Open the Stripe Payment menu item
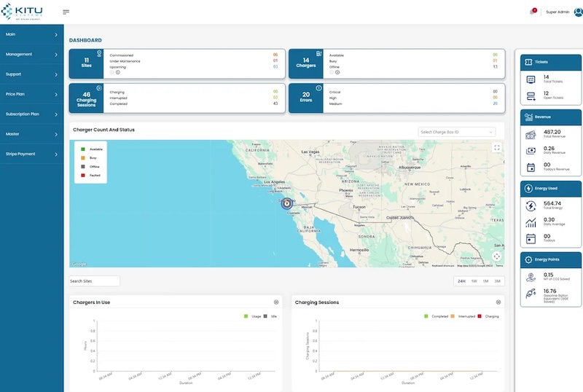The height and width of the screenshot is (392, 583). 31,154
